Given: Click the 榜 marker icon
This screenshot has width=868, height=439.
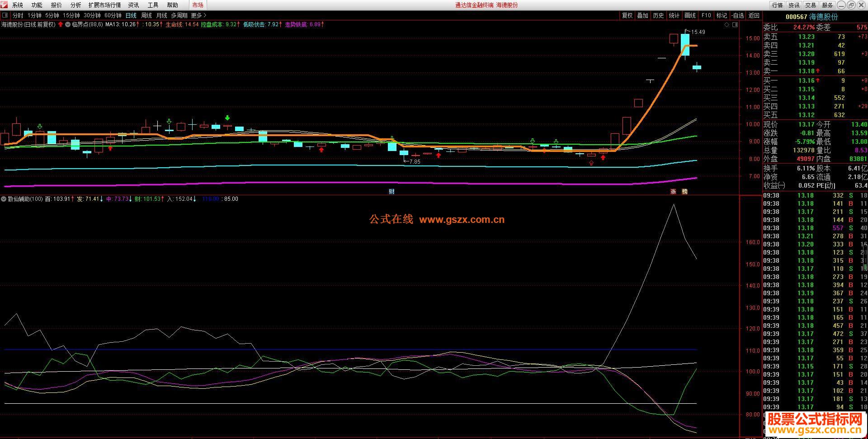Looking at the screenshot, I should coord(684,192).
